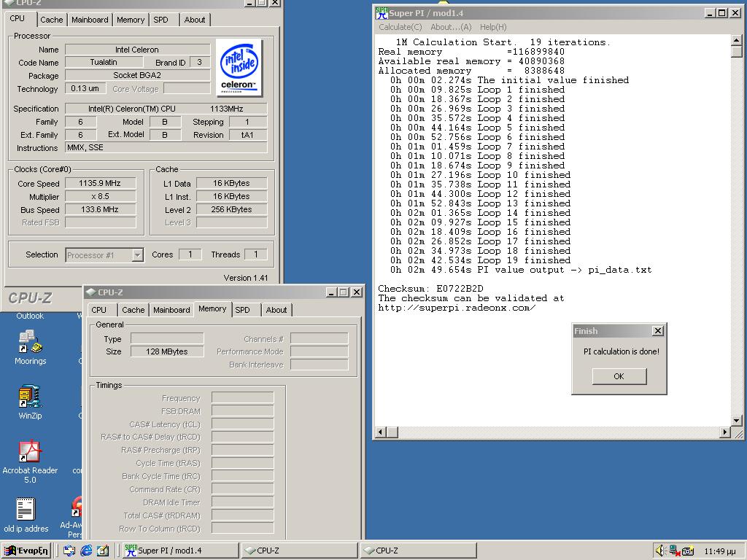
Task: Click the Checksum: E0722B2D line
Action: point(430,289)
